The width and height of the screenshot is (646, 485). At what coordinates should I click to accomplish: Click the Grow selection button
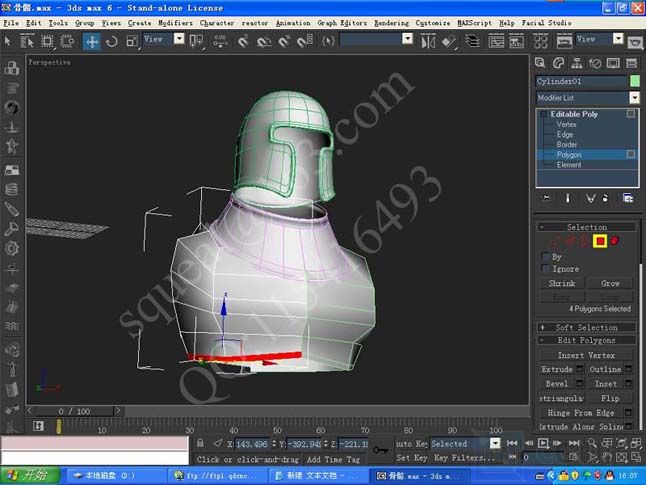610,283
